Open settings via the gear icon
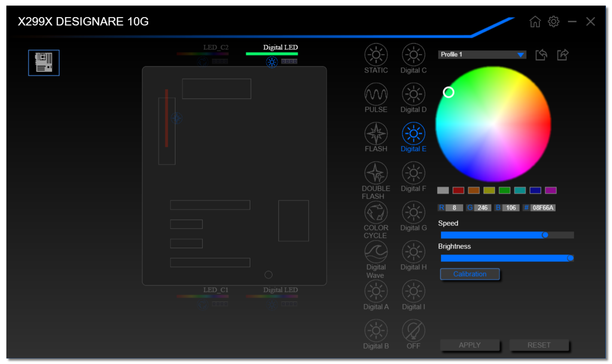 (x=553, y=21)
